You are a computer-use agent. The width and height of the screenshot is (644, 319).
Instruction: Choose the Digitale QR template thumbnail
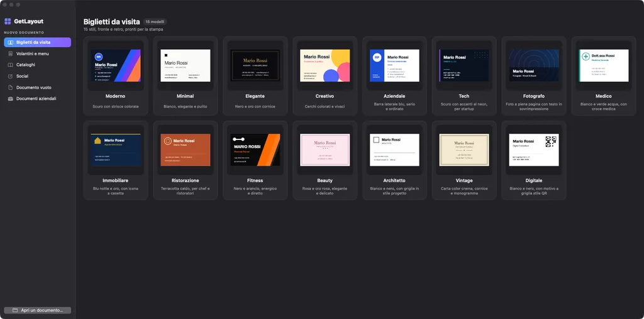click(x=534, y=149)
